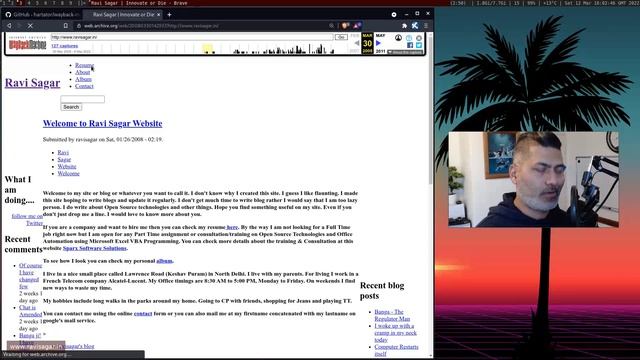Open the About navigation link
This screenshot has width=640, height=360.
[x=82, y=72]
